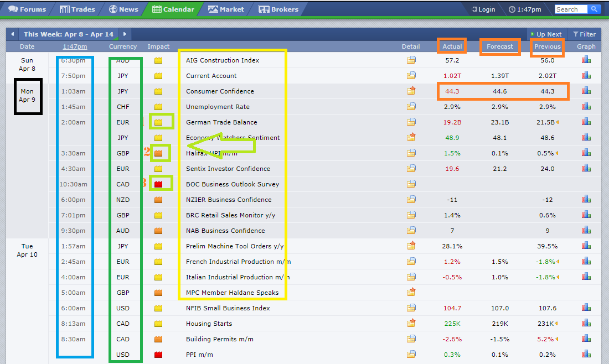This screenshot has height=364, width=609.
Task: Click the Up Next button
Action: click(546, 34)
